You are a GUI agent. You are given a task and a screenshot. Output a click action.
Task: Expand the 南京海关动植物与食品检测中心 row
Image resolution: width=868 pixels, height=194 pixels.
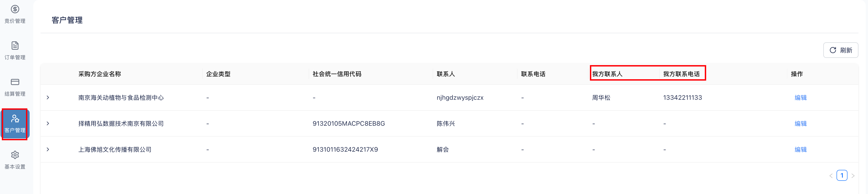click(48, 98)
